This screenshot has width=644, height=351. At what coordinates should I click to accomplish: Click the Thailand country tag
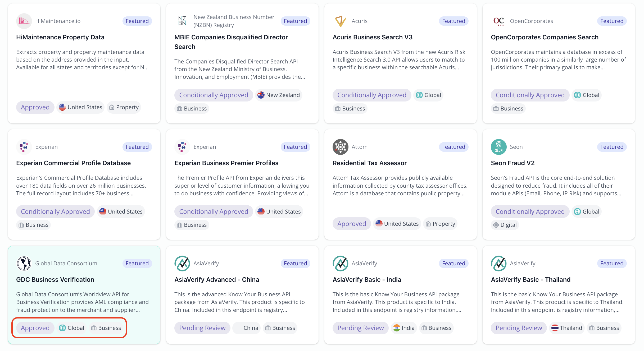pos(567,328)
